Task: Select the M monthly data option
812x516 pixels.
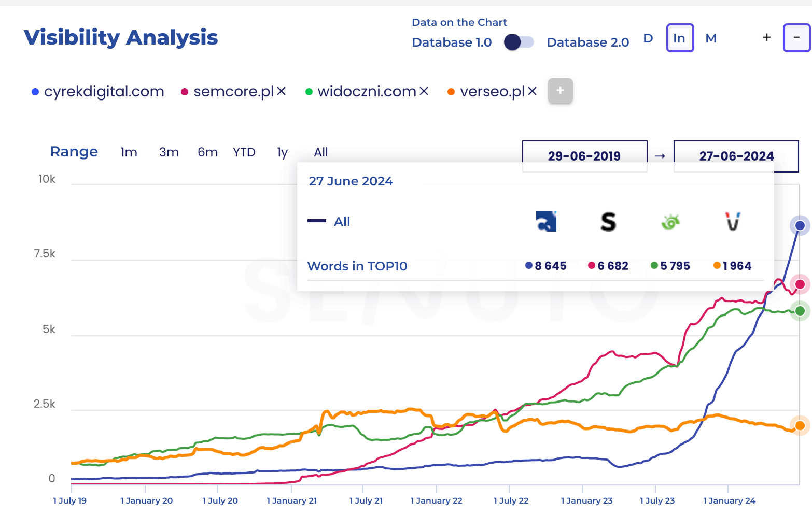Action: (x=711, y=38)
